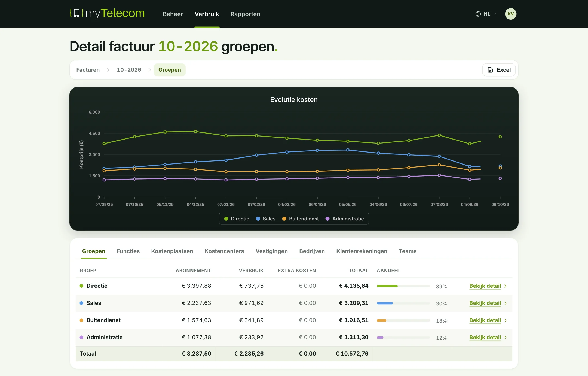Click Buitendienst data point at 07/01/26
Viewport: 588px width, 376px height.
(226, 172)
